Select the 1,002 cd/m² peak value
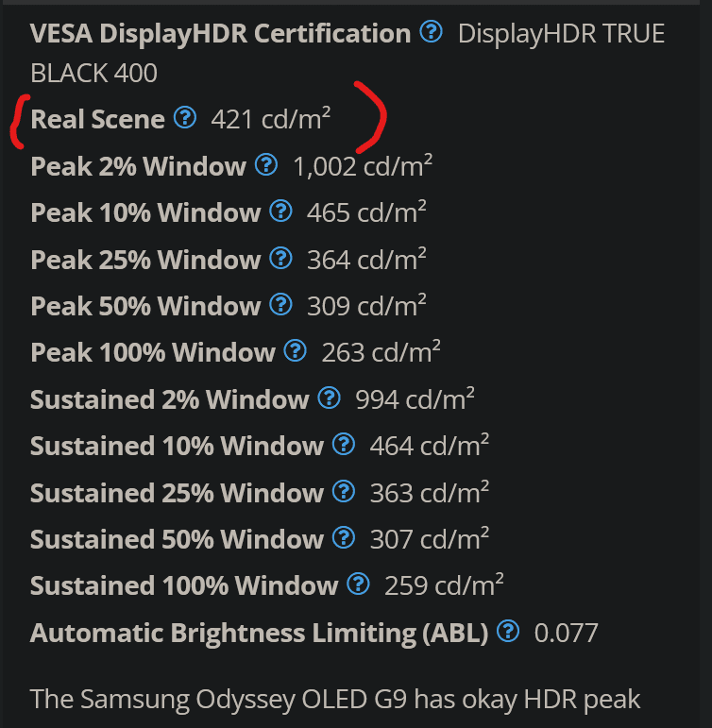 [363, 166]
